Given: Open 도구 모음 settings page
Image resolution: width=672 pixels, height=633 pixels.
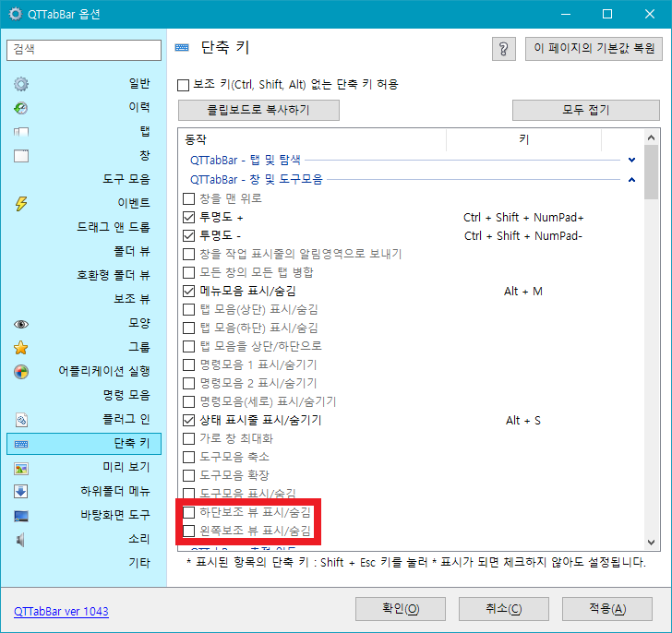Looking at the screenshot, I should (x=84, y=179).
